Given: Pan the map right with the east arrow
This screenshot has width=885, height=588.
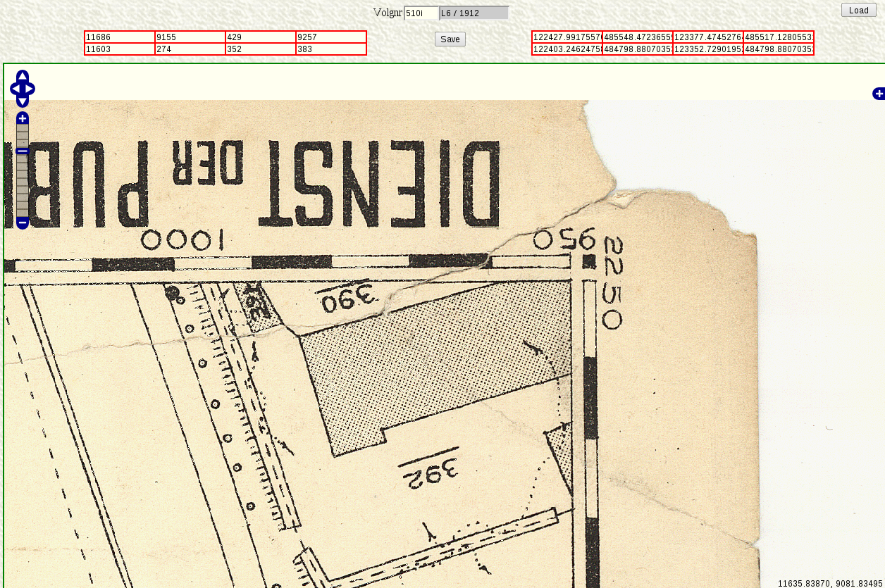Looking at the screenshot, I should coord(29,89).
